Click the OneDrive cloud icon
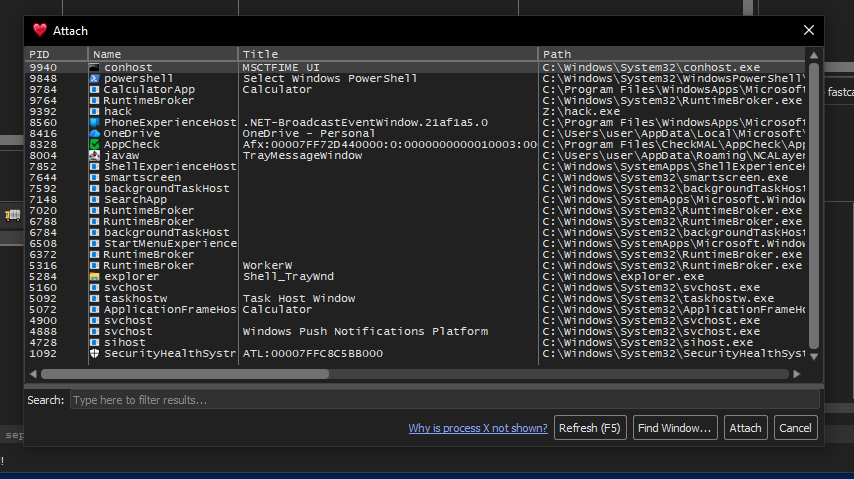 [x=94, y=134]
